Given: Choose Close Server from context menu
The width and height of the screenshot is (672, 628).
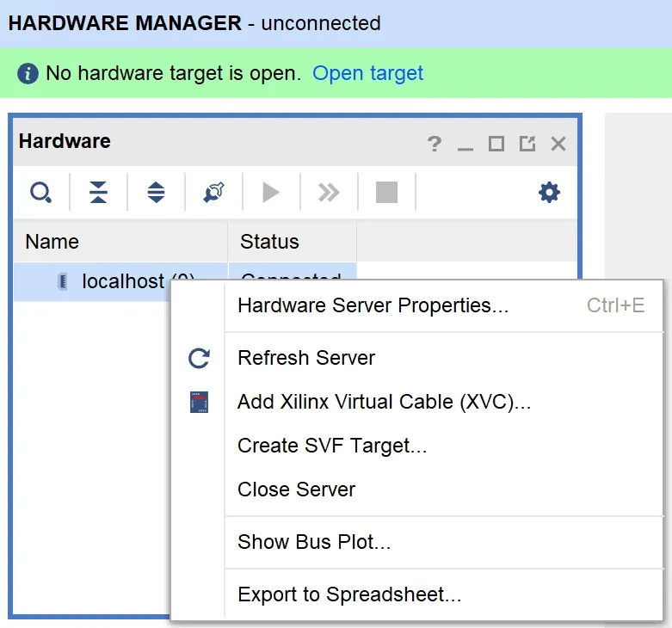Looking at the screenshot, I should [x=296, y=489].
